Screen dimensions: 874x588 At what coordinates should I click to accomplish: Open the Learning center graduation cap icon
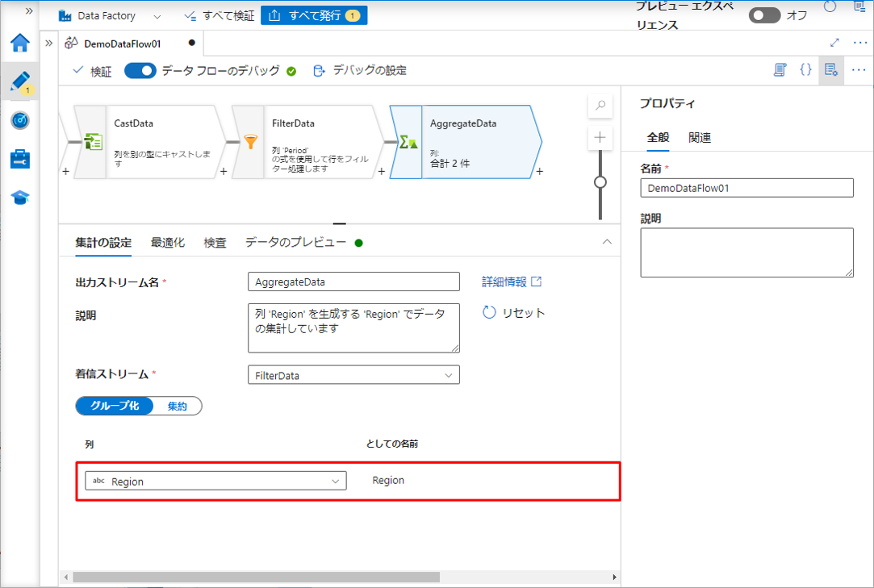(x=20, y=198)
